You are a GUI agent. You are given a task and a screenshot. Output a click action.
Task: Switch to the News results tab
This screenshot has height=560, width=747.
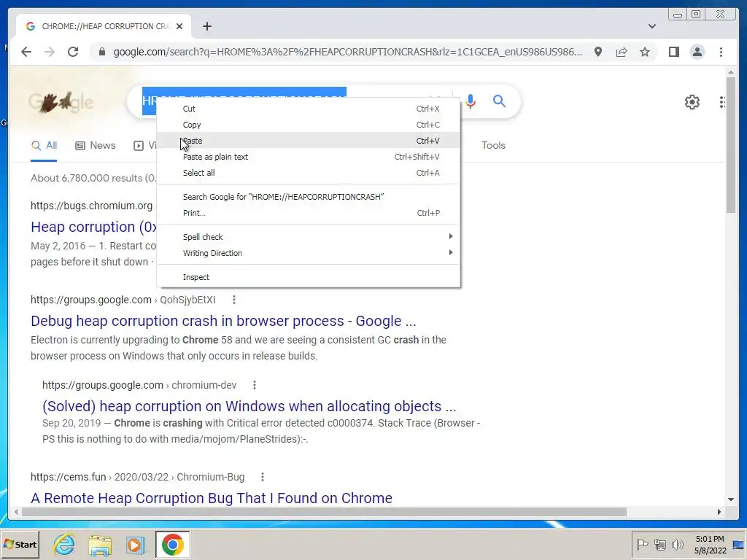[x=96, y=146]
